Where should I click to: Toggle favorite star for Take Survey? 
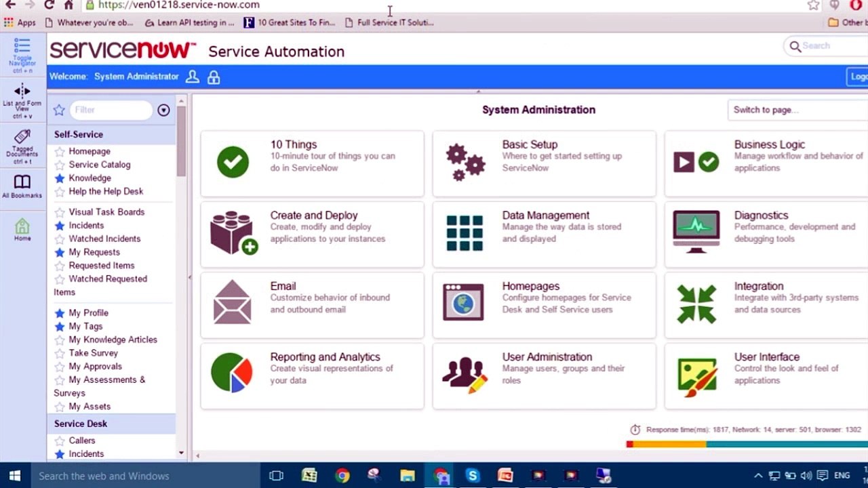point(60,353)
